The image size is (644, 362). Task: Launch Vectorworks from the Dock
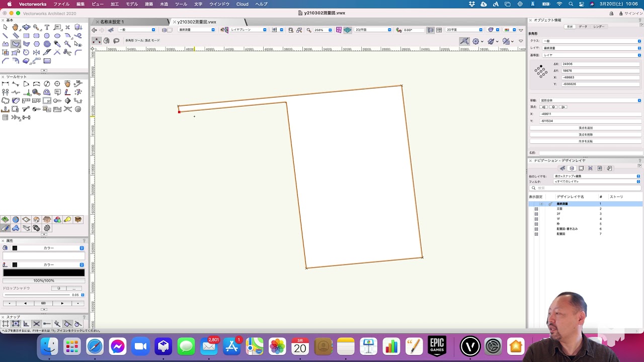click(x=470, y=346)
